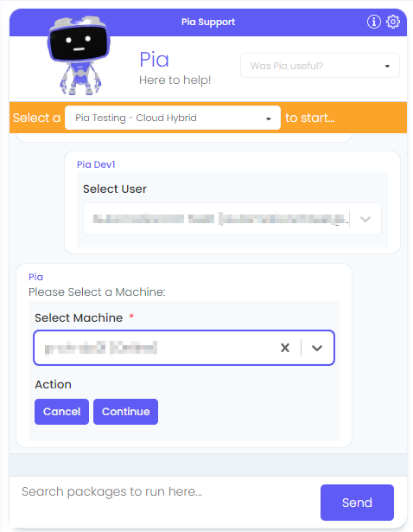Click the Select User field value
The height and width of the screenshot is (532, 413).
[x=220, y=219]
